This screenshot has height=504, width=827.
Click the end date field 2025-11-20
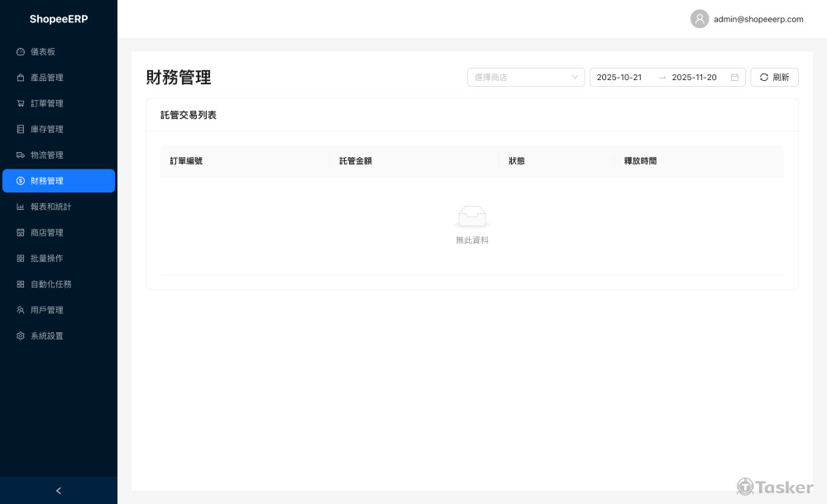click(694, 78)
